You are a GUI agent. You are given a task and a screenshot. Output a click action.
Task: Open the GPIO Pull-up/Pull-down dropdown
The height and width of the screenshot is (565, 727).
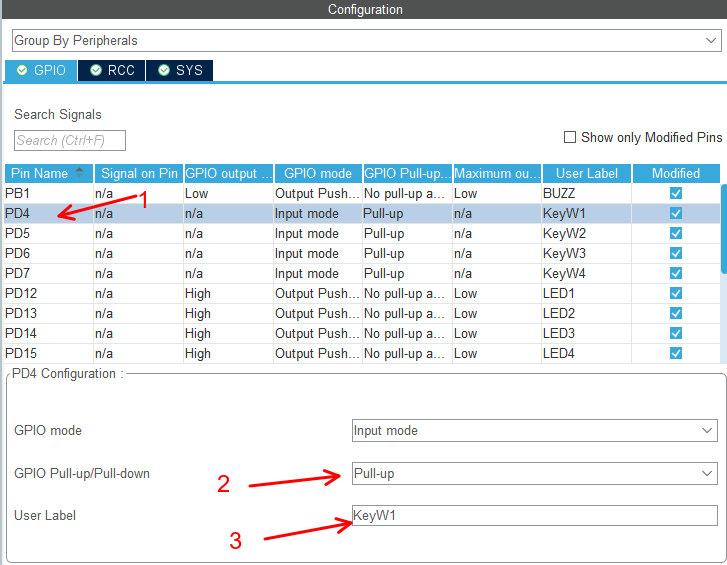tap(534, 473)
